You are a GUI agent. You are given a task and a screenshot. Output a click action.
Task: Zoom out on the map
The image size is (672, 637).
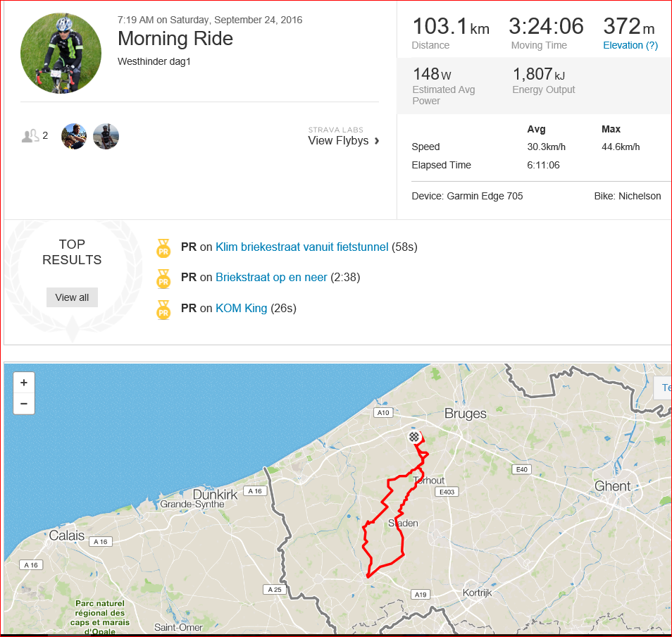[x=24, y=404]
